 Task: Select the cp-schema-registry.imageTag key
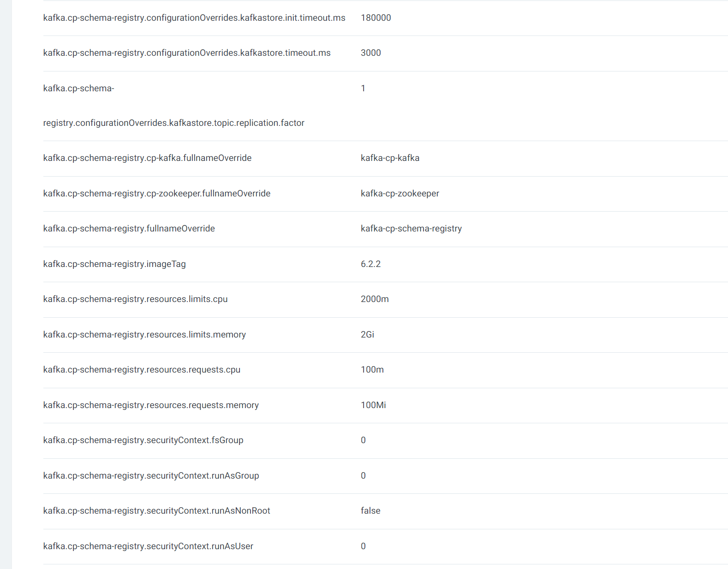pos(114,264)
